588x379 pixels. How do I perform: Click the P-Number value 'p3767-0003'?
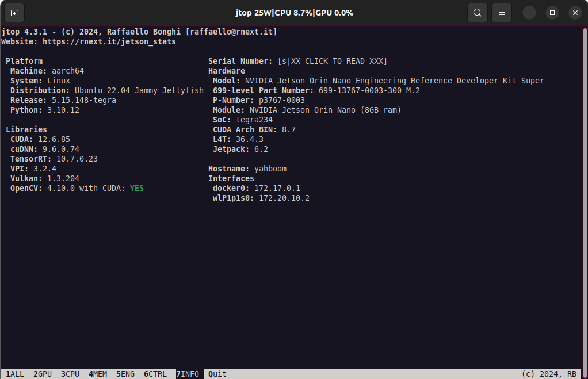pos(282,100)
